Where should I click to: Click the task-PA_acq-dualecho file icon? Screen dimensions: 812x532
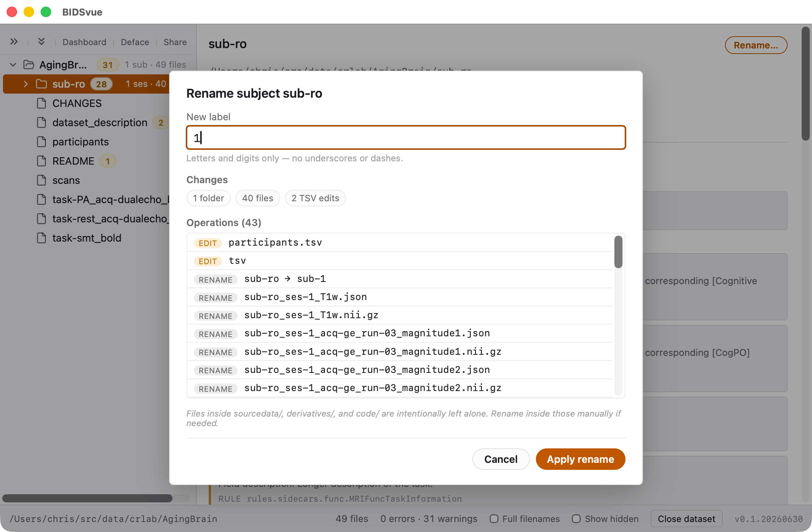(x=42, y=199)
